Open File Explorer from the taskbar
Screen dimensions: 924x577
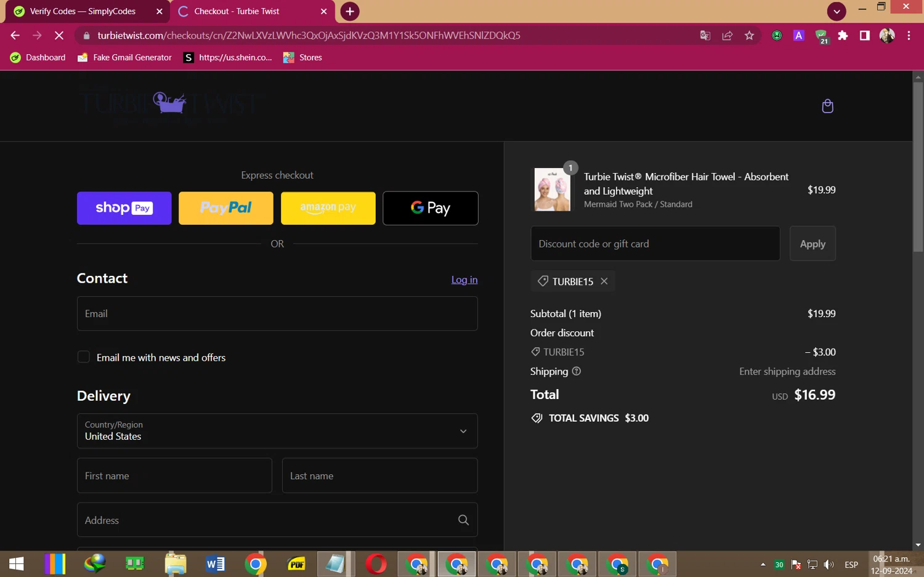tap(176, 564)
